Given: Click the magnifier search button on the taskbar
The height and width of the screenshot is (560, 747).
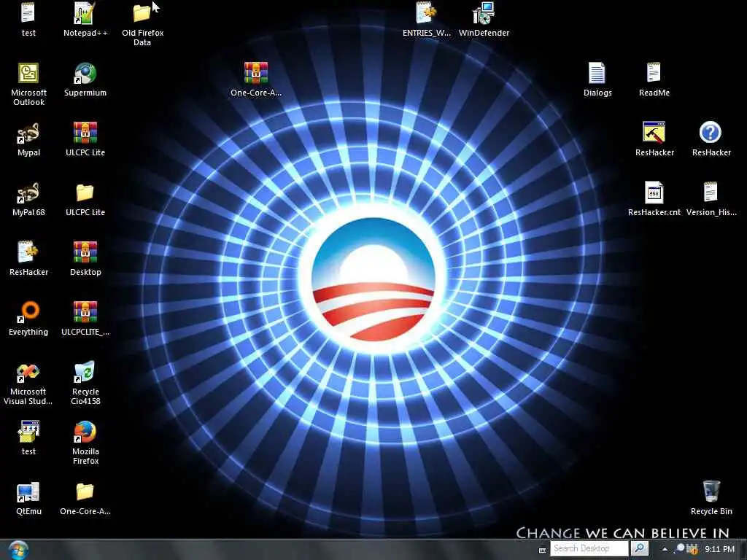Looking at the screenshot, I should [x=639, y=548].
